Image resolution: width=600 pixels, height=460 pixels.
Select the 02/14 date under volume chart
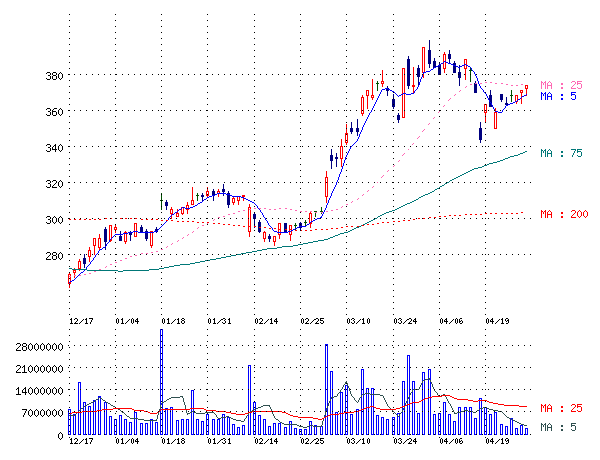point(266,441)
